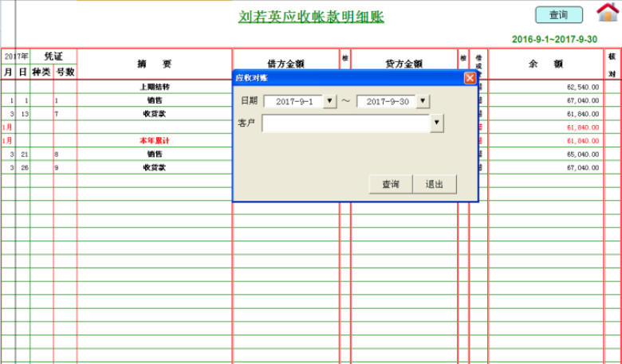Viewport: 622px width, 364px height.
Task: Click the title 刘若英应收帐款明细账
Action: tap(311, 17)
